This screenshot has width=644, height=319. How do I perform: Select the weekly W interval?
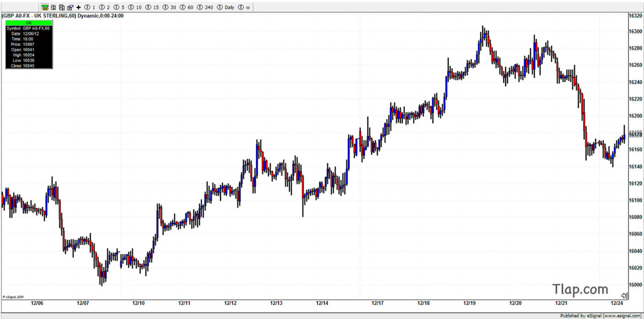click(x=244, y=7)
